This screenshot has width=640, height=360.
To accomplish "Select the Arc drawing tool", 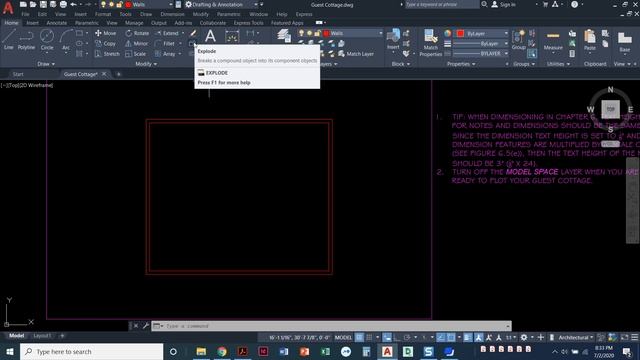I will pyautogui.click(x=66, y=39).
